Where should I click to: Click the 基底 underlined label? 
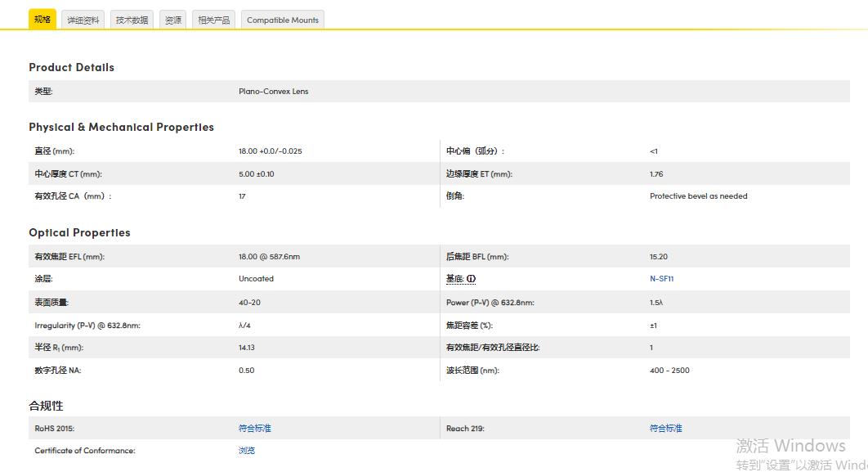click(454, 279)
